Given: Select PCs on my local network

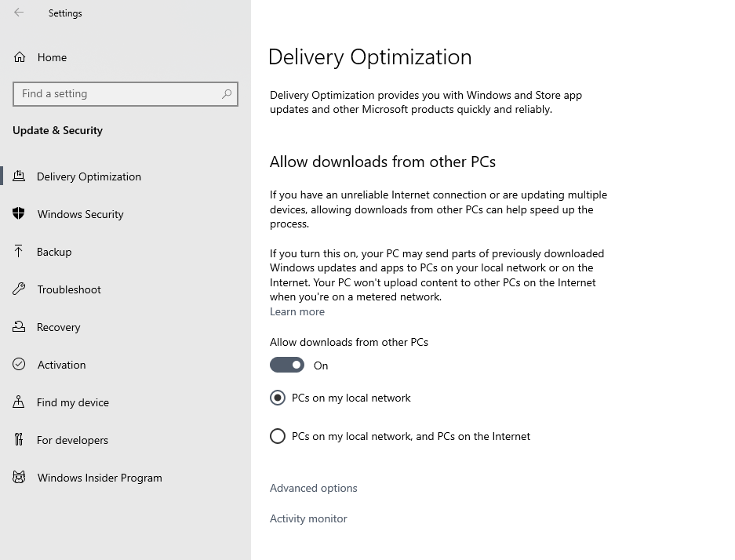Looking at the screenshot, I should click(x=278, y=398).
